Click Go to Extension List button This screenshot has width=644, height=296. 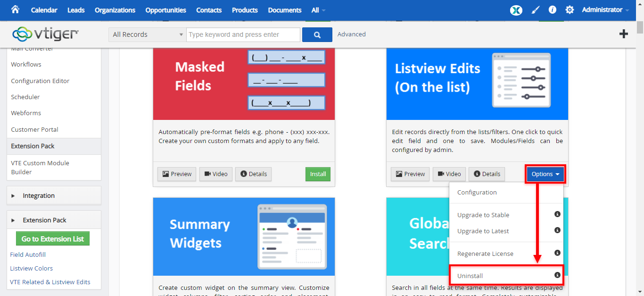(x=53, y=239)
